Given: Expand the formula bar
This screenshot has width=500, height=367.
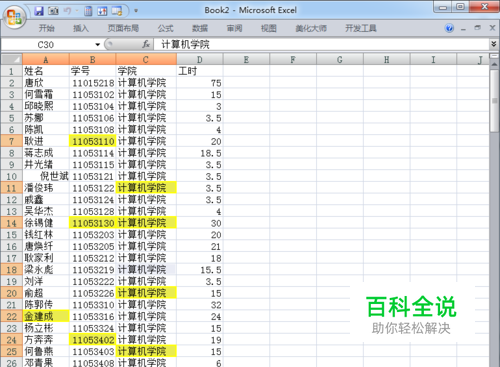Looking at the screenshot, I should tap(494, 44).
